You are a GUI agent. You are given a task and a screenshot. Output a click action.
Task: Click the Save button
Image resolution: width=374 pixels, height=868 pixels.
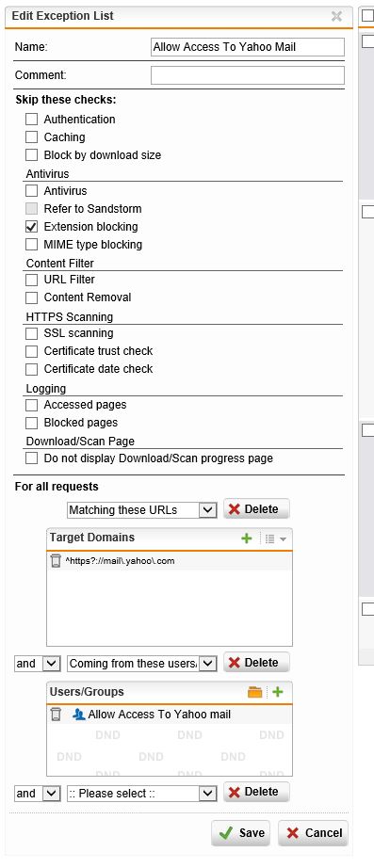tap(241, 833)
